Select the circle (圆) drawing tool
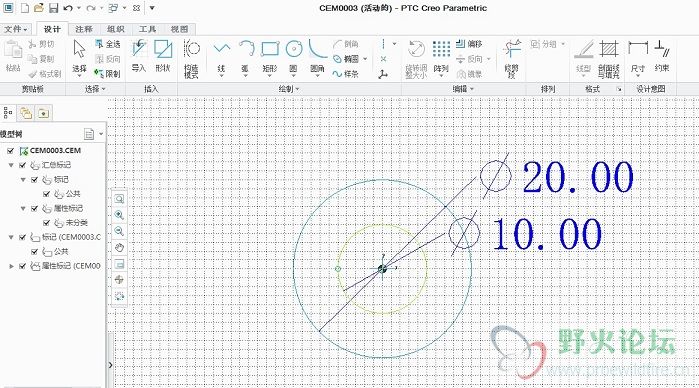The width and height of the screenshot is (699, 388). [x=293, y=57]
